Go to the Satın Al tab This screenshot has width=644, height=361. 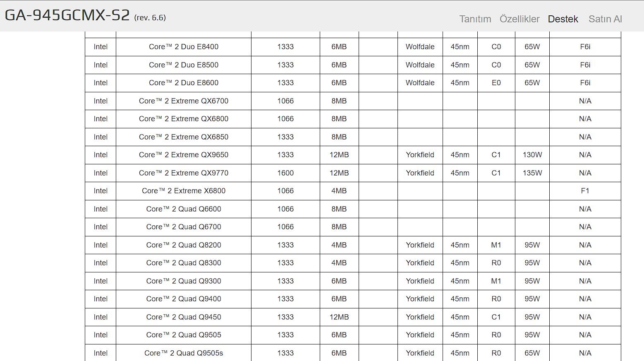605,19
